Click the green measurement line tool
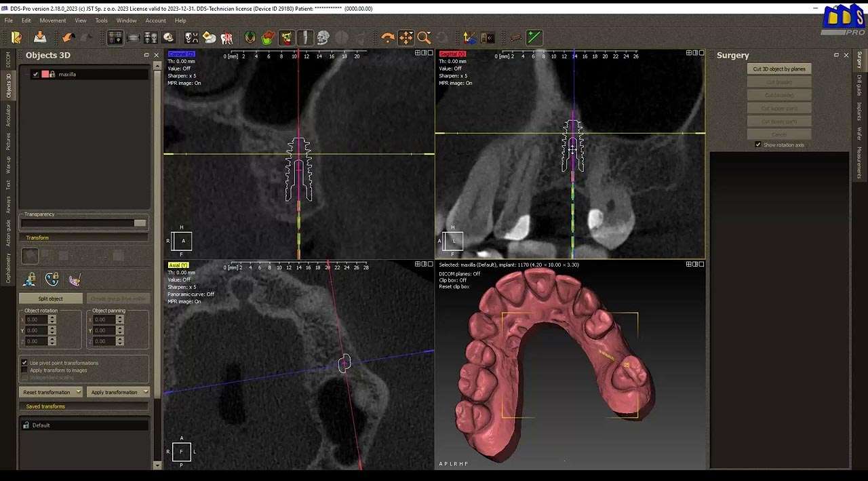 point(534,38)
